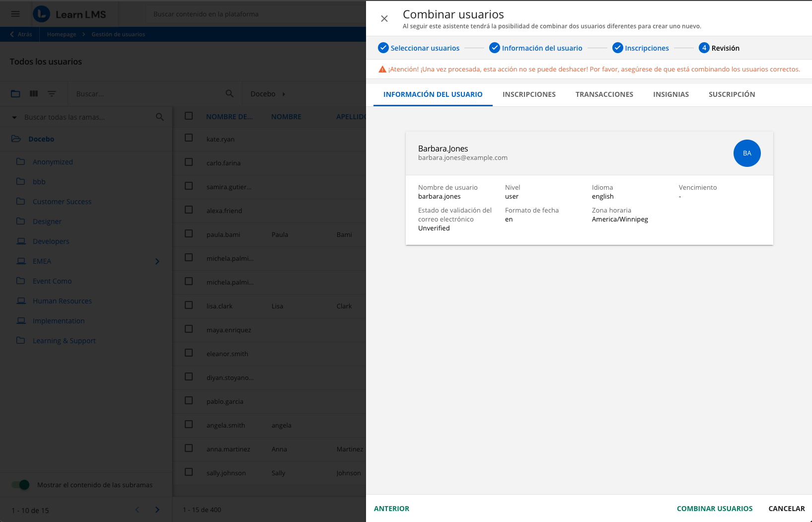The height and width of the screenshot is (522, 812).
Task: Select the kate.ryan checkbox
Action: tap(189, 138)
